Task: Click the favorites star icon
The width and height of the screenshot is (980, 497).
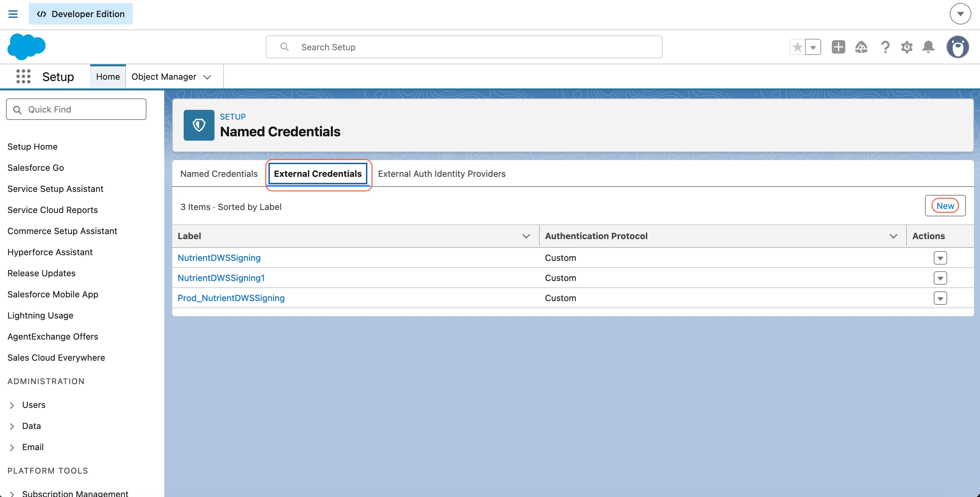Action: [x=797, y=47]
